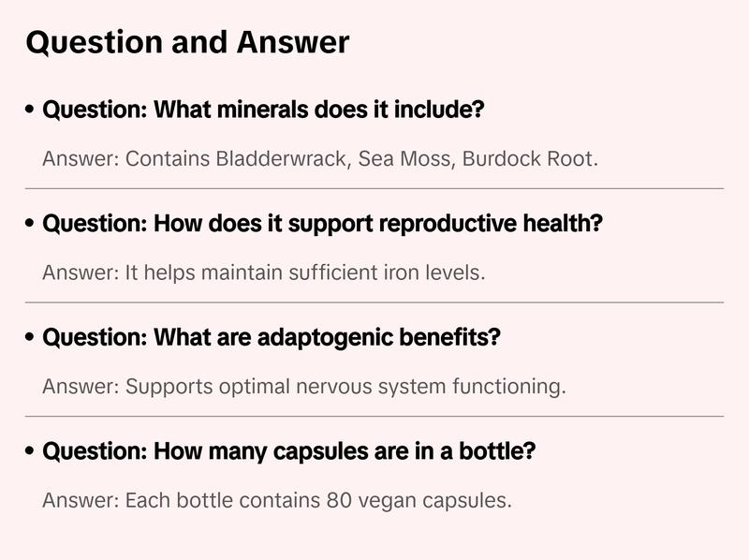
Task: Click the "Question and Answer" heading
Action: [x=187, y=42]
